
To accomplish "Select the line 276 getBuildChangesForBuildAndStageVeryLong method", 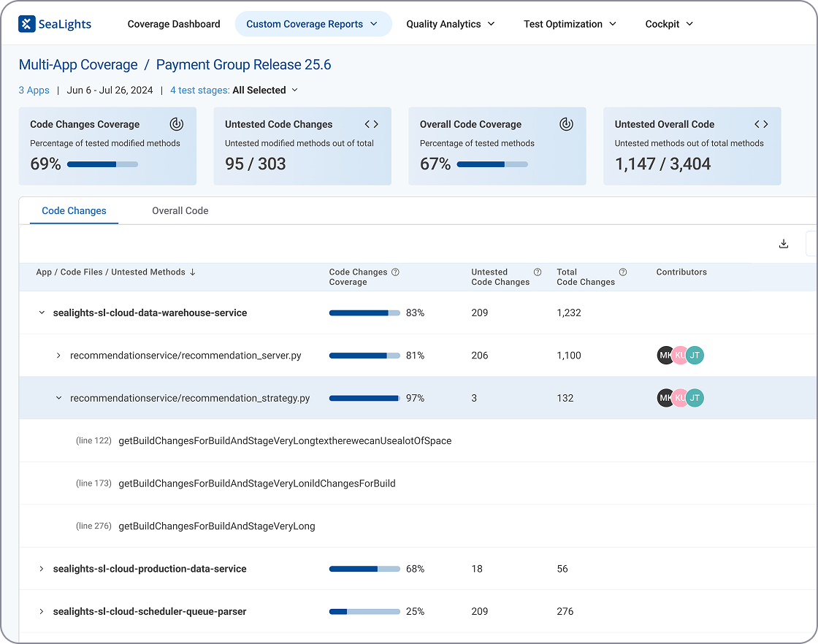I will 216,526.
